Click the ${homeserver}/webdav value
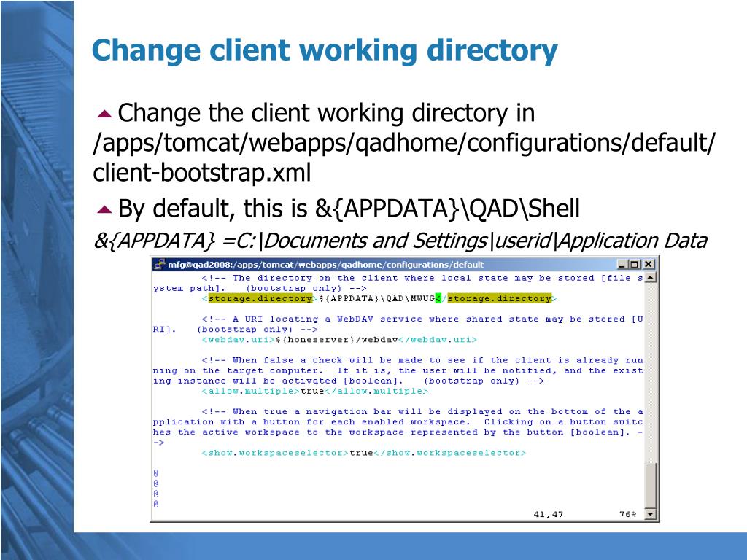This screenshot has width=747, height=560. (336, 340)
